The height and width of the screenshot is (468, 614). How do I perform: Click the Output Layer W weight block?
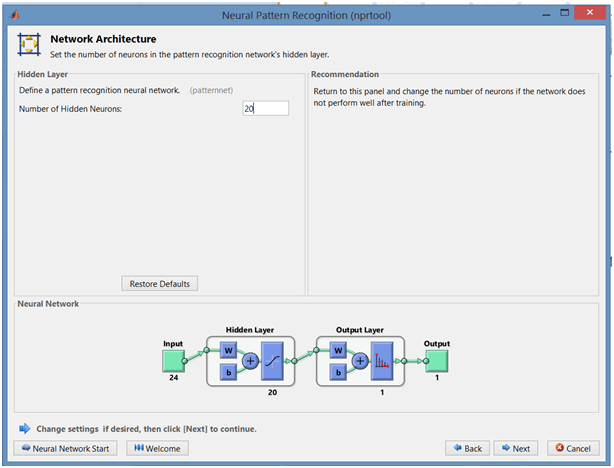(338, 351)
